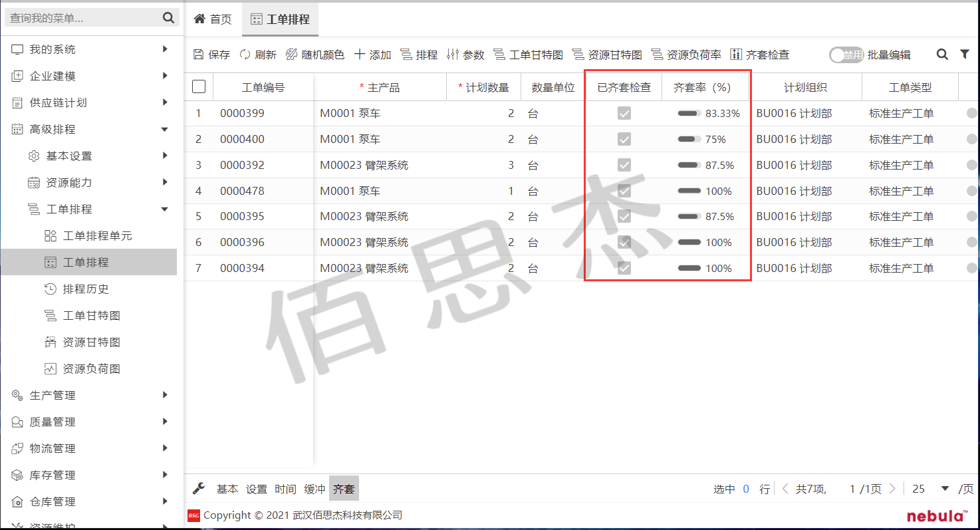
Task: Go to next page arrow
Action: click(892, 489)
